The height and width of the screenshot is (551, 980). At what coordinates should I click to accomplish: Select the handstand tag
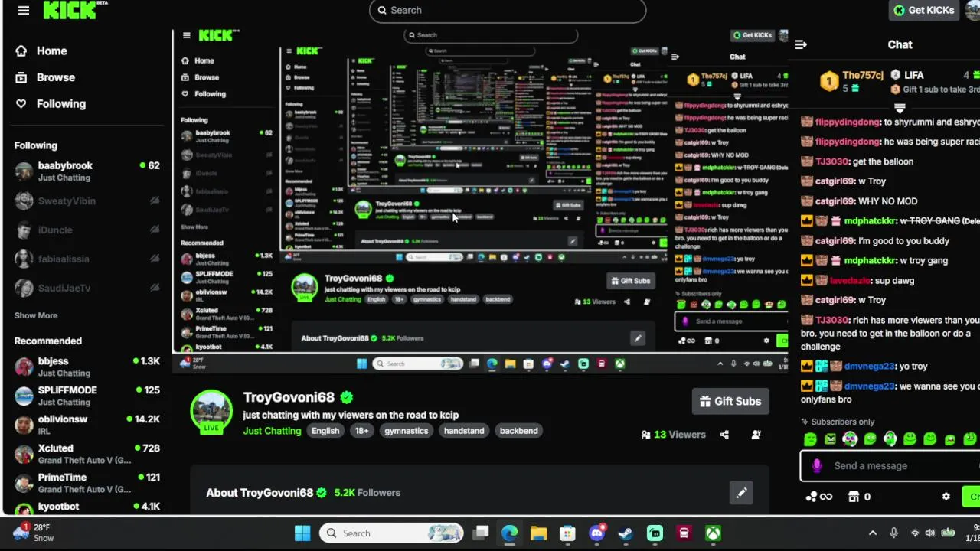click(464, 431)
